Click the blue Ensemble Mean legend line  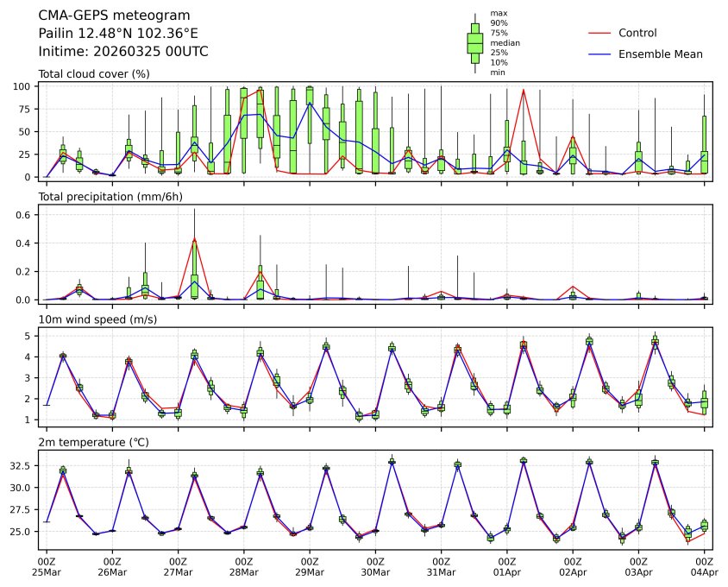[599, 54]
